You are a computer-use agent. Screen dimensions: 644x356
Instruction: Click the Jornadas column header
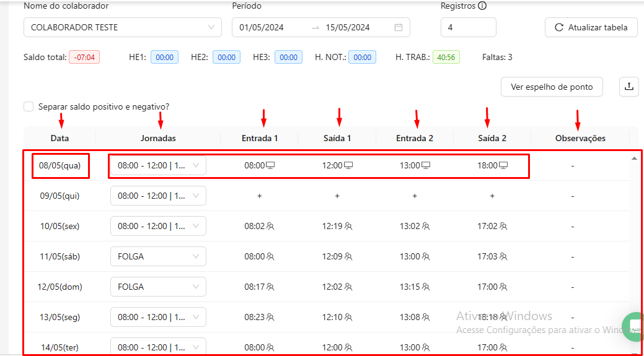[159, 138]
